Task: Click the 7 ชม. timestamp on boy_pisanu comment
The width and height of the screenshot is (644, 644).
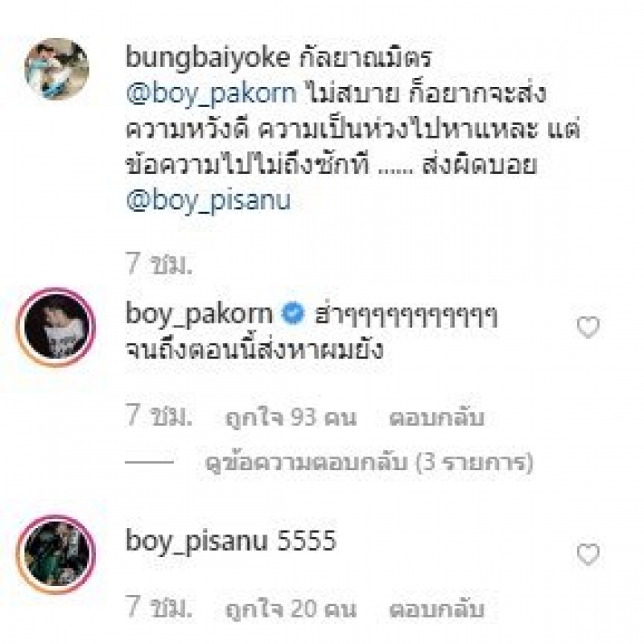Action: coord(159,608)
